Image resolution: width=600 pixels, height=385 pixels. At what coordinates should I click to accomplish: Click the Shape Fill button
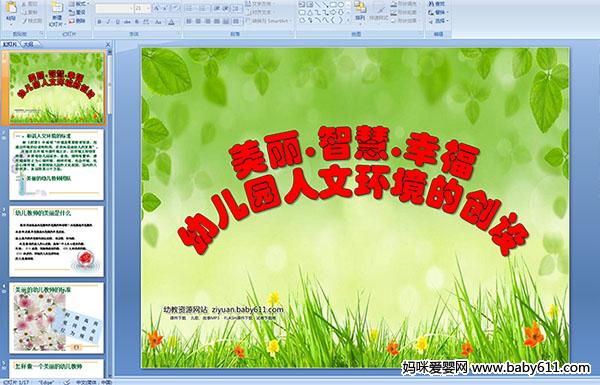[x=406, y=4]
